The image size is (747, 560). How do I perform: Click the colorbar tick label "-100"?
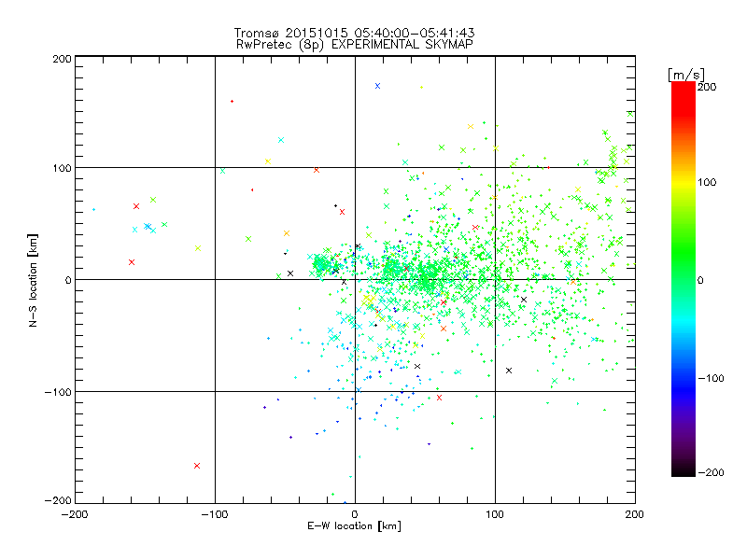coord(711,378)
